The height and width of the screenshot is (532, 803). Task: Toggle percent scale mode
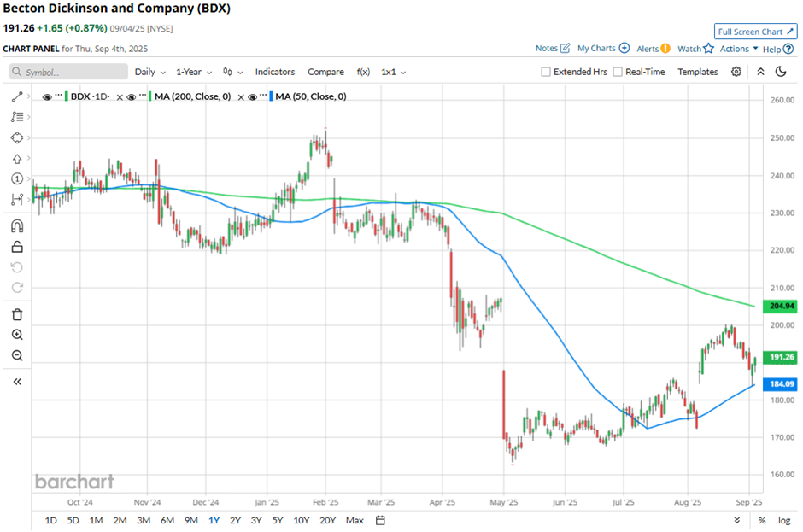[762, 520]
